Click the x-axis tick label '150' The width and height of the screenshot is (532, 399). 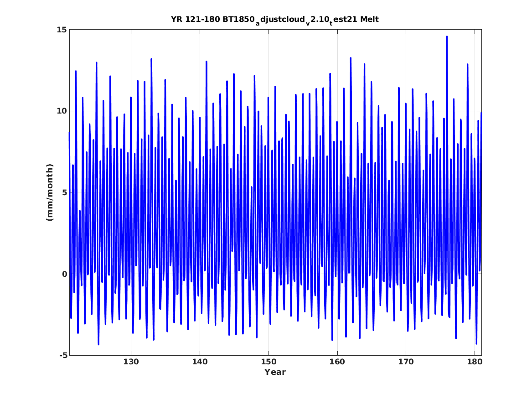coord(269,362)
